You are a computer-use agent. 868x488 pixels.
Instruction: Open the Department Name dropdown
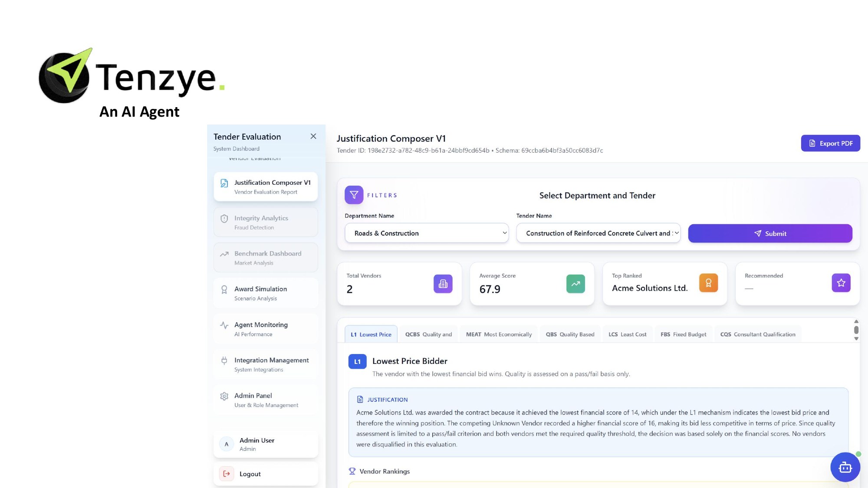[427, 233]
